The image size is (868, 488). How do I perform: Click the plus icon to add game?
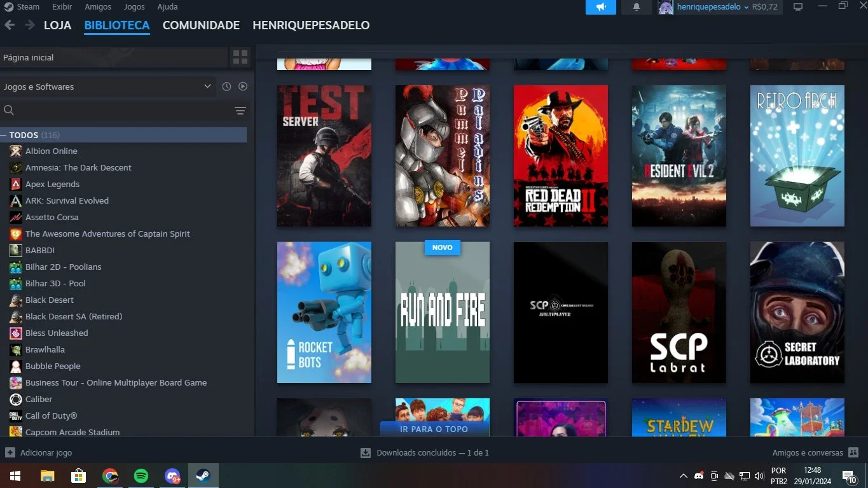(x=10, y=452)
